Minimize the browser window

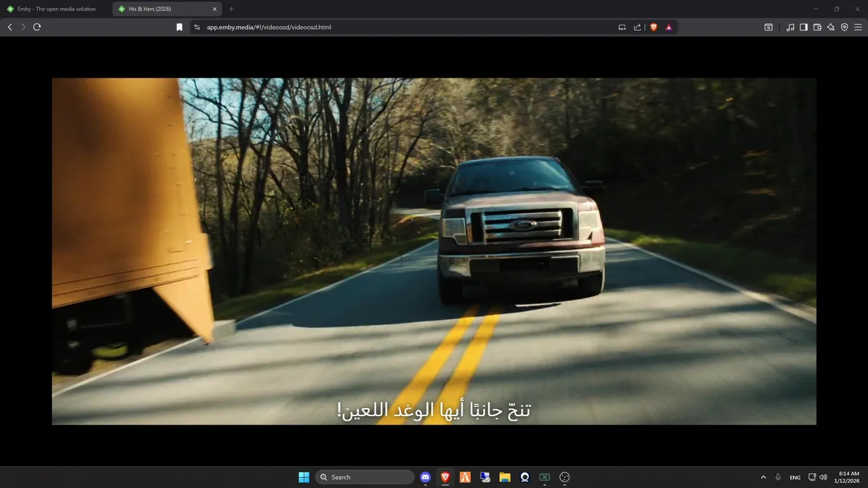[816, 9]
